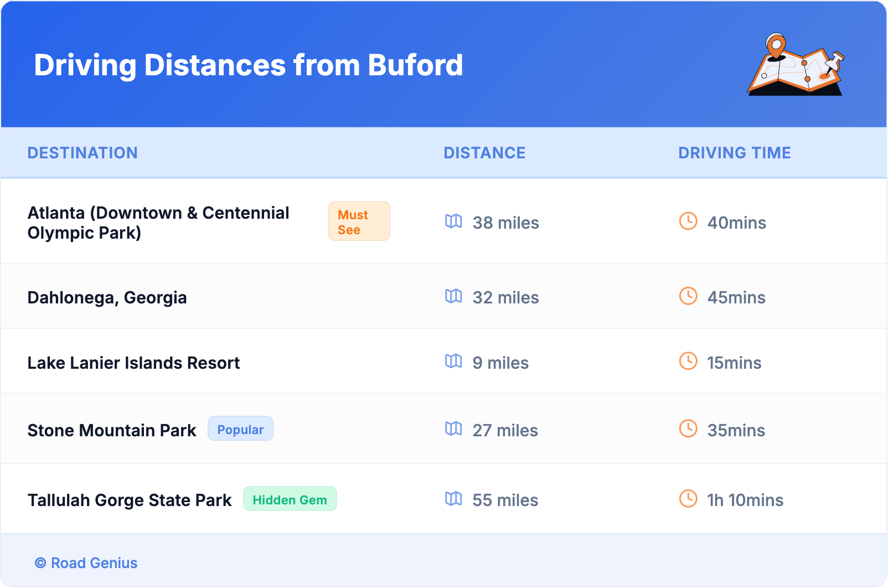Click the map icon beside 38 miles
The width and height of the screenshot is (888, 588).
[453, 221]
